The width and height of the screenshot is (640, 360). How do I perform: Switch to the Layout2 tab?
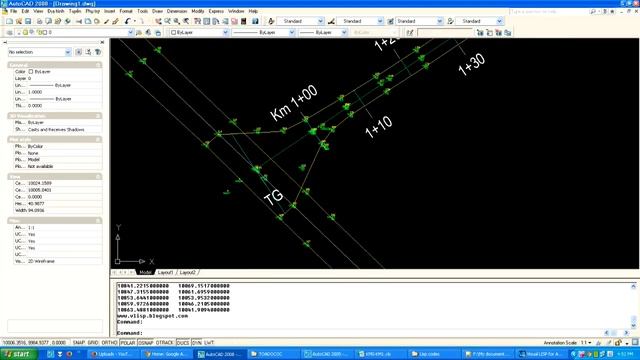pos(188,272)
